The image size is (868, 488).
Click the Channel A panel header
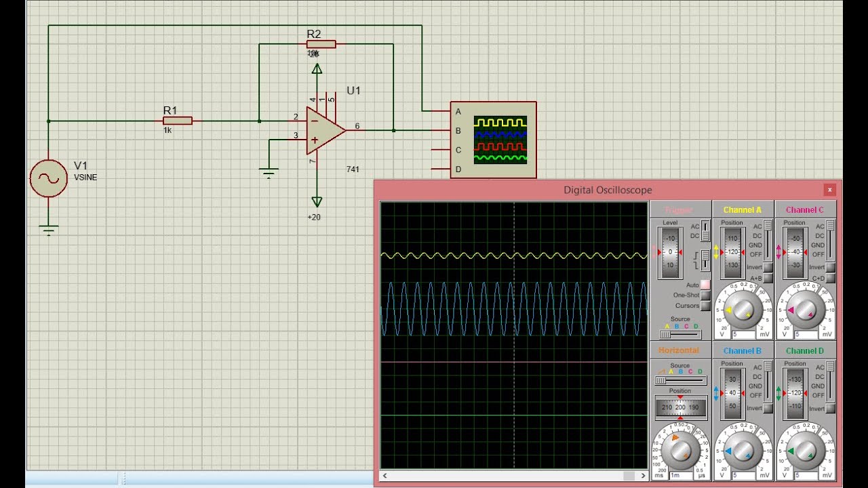(x=743, y=209)
